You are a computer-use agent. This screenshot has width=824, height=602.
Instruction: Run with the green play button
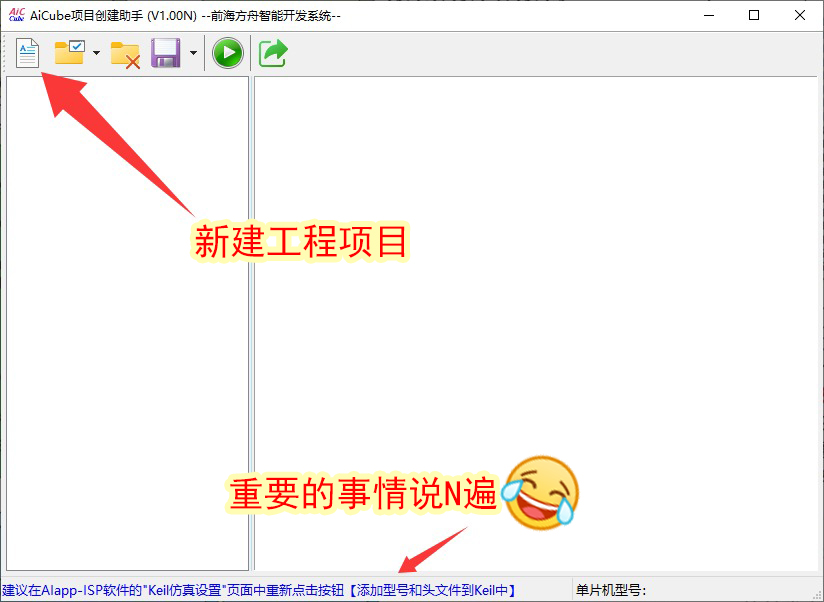coord(228,53)
